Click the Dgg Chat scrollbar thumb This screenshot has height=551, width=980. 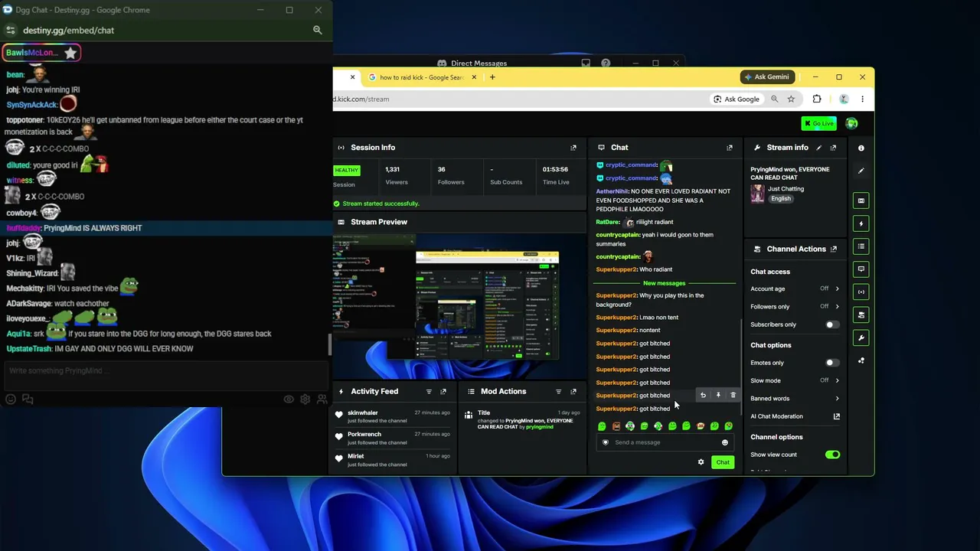click(330, 344)
